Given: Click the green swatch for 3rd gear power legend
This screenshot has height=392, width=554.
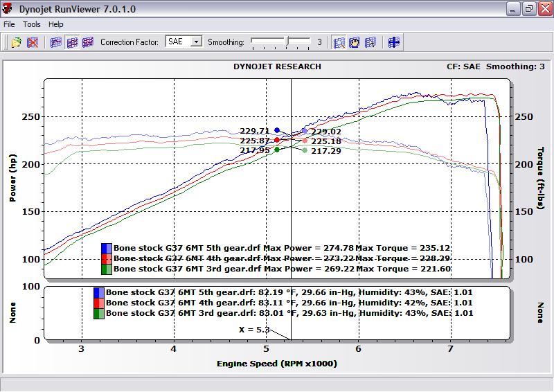Looking at the screenshot, I should point(107,269).
